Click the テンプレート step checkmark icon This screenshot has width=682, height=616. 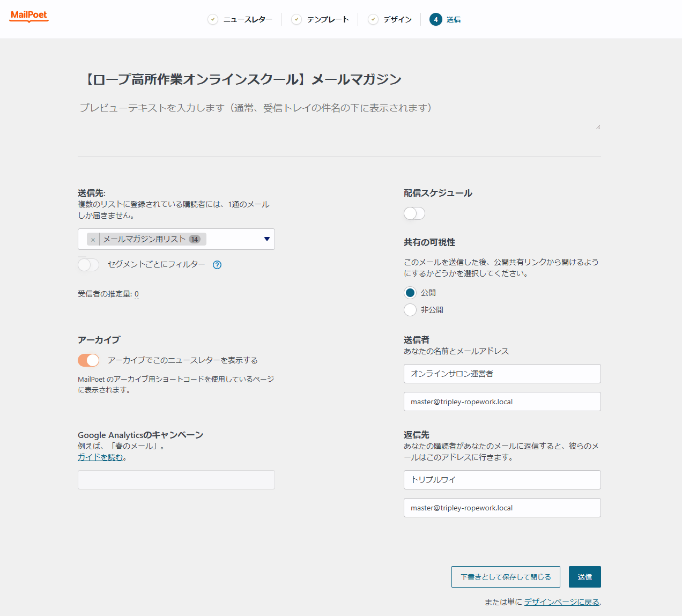click(x=296, y=19)
